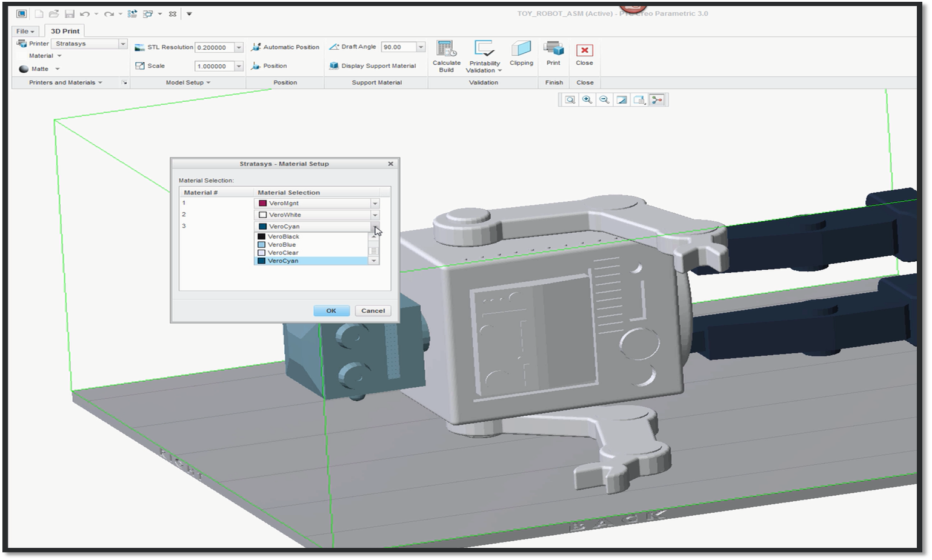This screenshot has height=560, width=932.
Task: Click the Save disk icon in quick access
Action: coord(69,13)
